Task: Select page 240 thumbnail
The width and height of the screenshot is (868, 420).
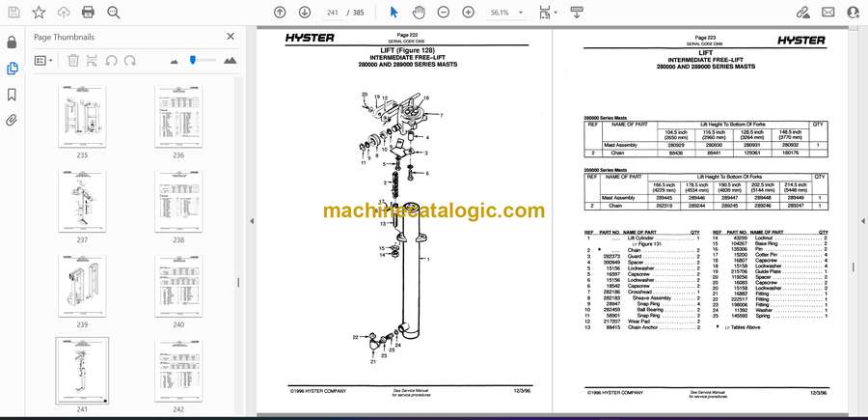Action: (178, 286)
